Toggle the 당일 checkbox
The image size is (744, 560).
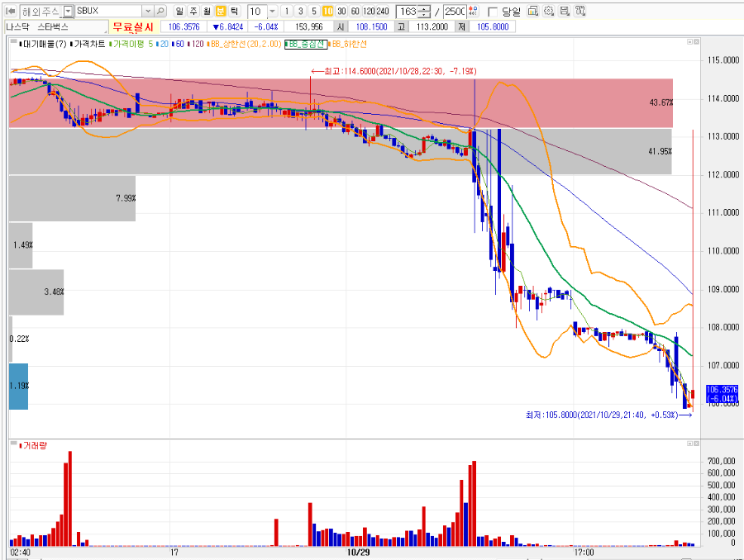(x=493, y=12)
